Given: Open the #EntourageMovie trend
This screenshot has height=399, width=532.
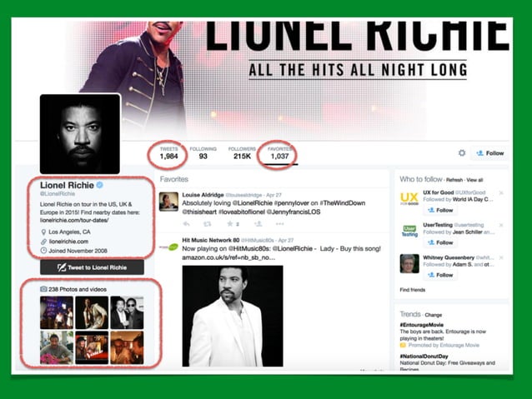Looking at the screenshot, I should [422, 325].
